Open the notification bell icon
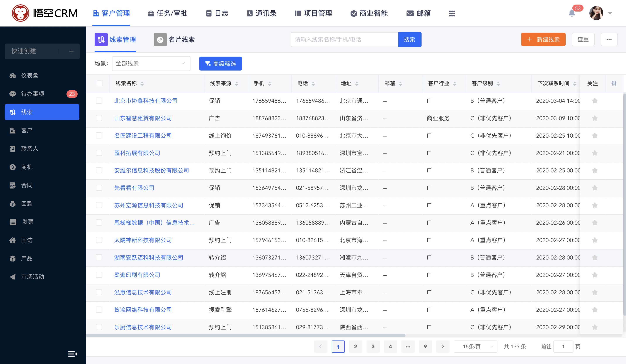This screenshot has width=626, height=364. (572, 13)
